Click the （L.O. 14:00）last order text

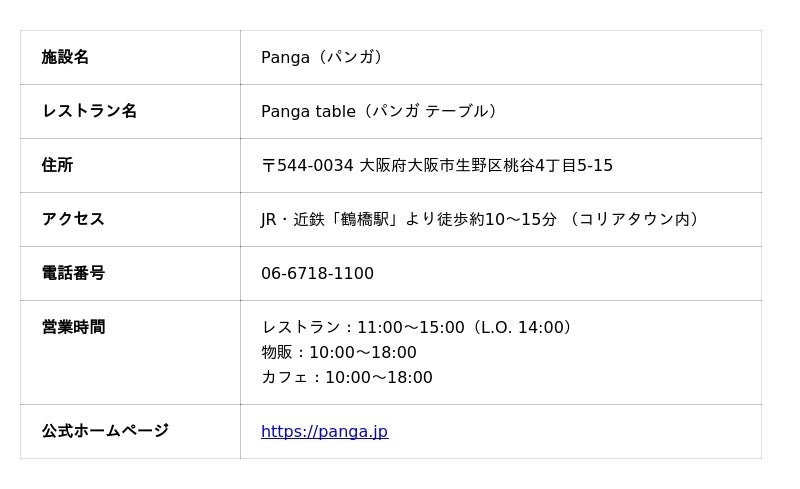click(x=522, y=328)
